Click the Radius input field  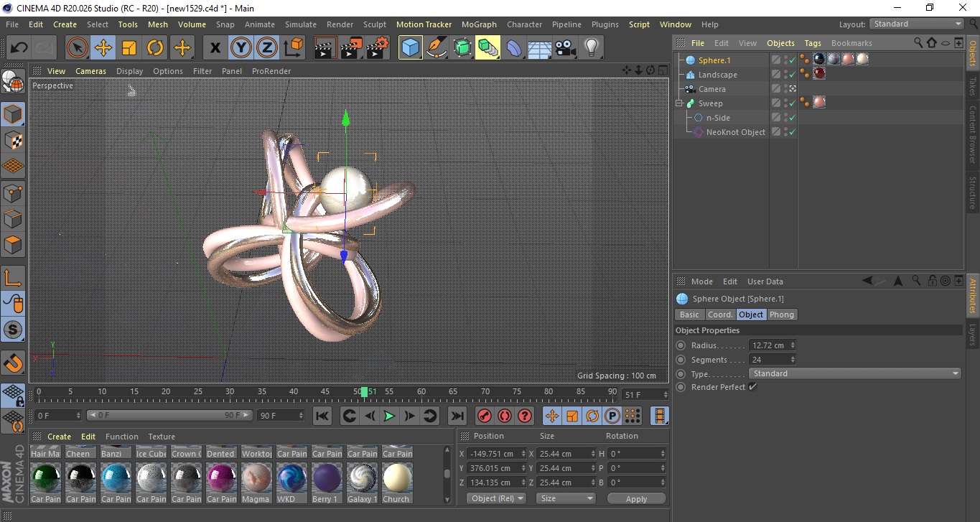coord(769,345)
